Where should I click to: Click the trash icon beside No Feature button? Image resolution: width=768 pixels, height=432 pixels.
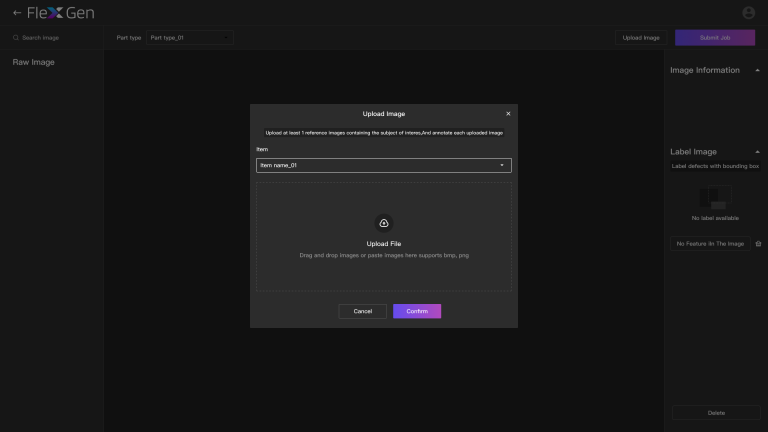[x=758, y=243]
